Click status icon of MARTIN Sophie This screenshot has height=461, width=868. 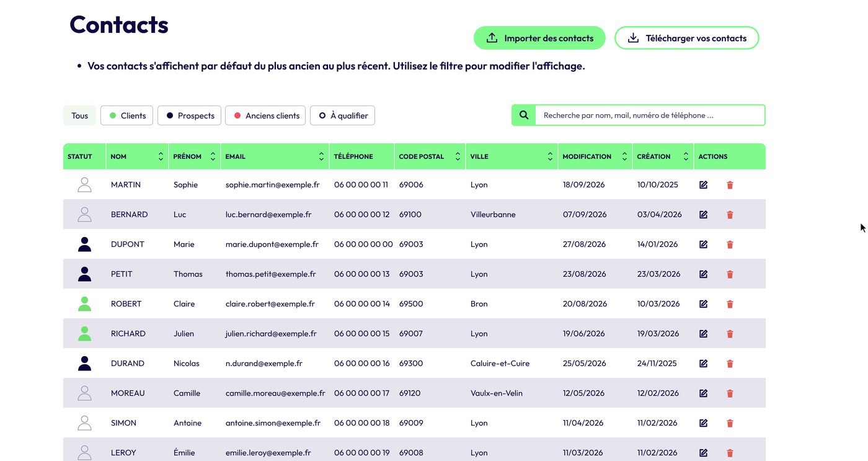[x=85, y=185]
